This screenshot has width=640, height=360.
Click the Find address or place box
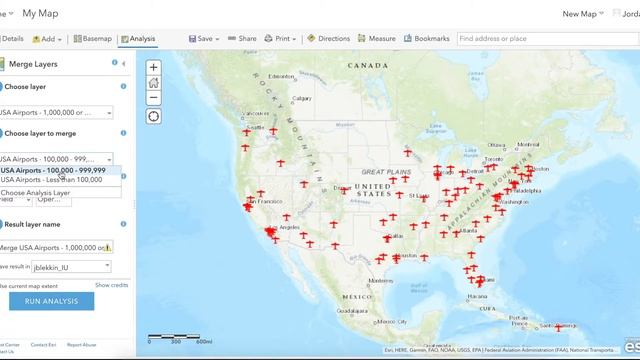point(548,39)
